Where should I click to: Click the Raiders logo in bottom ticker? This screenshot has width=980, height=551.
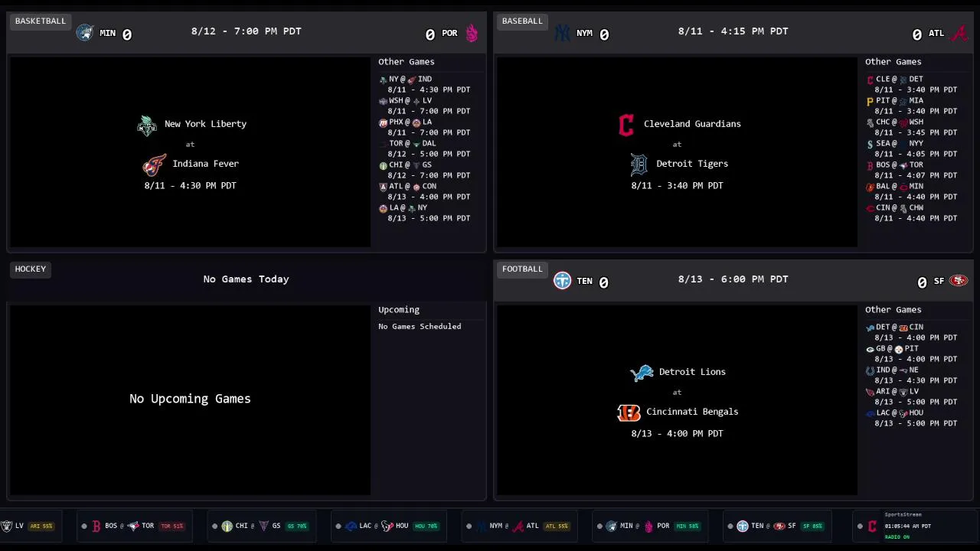pyautogui.click(x=6, y=526)
